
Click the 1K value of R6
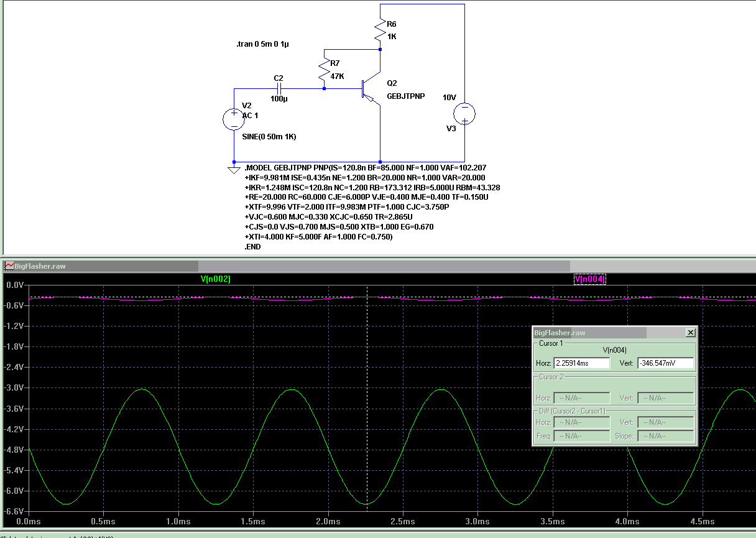click(392, 37)
